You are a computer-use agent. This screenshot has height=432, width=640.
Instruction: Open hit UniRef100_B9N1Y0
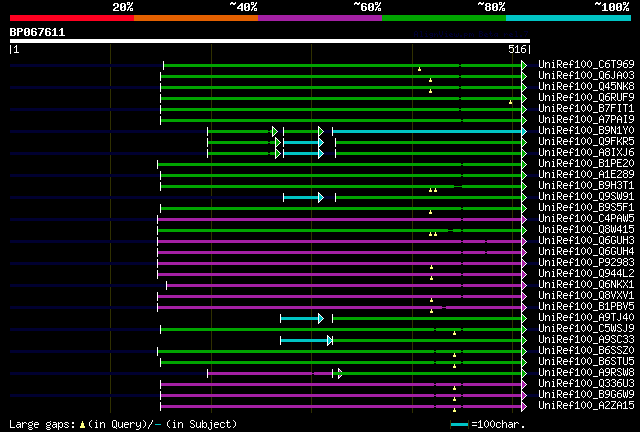tap(586, 130)
